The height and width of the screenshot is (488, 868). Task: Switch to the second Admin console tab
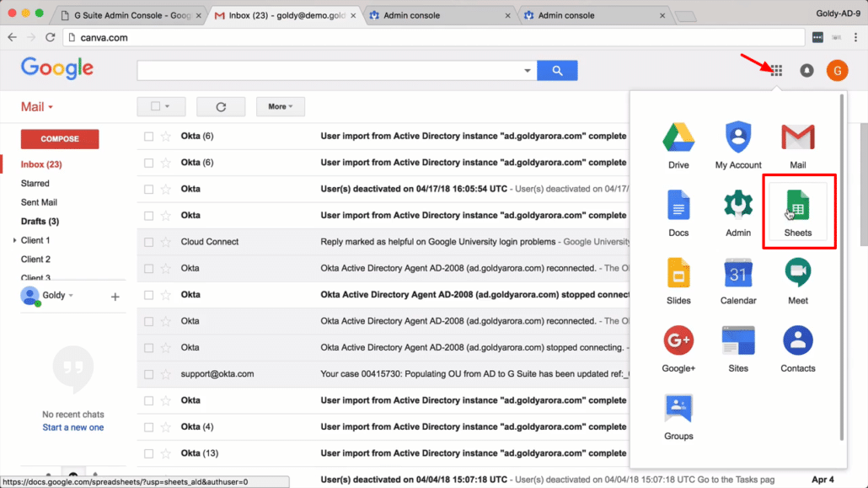point(592,15)
